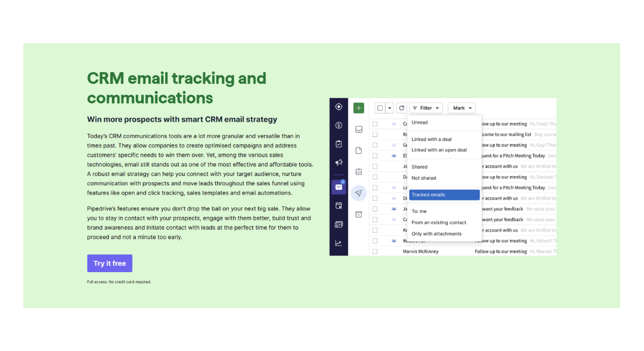Open the select-all dropdown arrow
Screen dimensions: 644x351
390,108
